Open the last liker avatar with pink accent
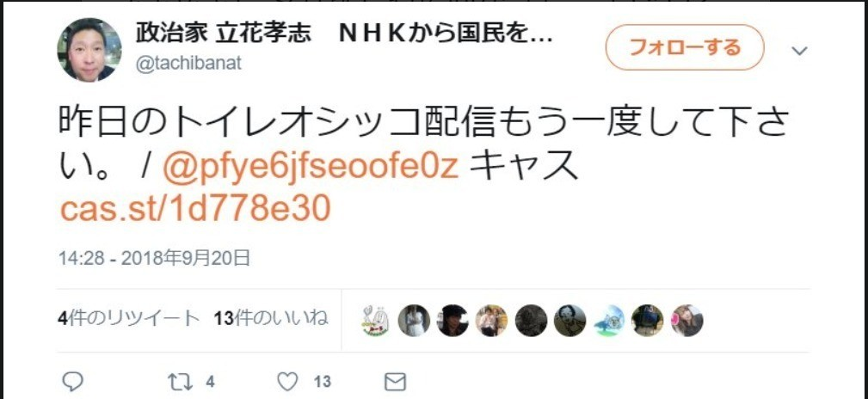The width and height of the screenshot is (868, 399). pos(687,321)
